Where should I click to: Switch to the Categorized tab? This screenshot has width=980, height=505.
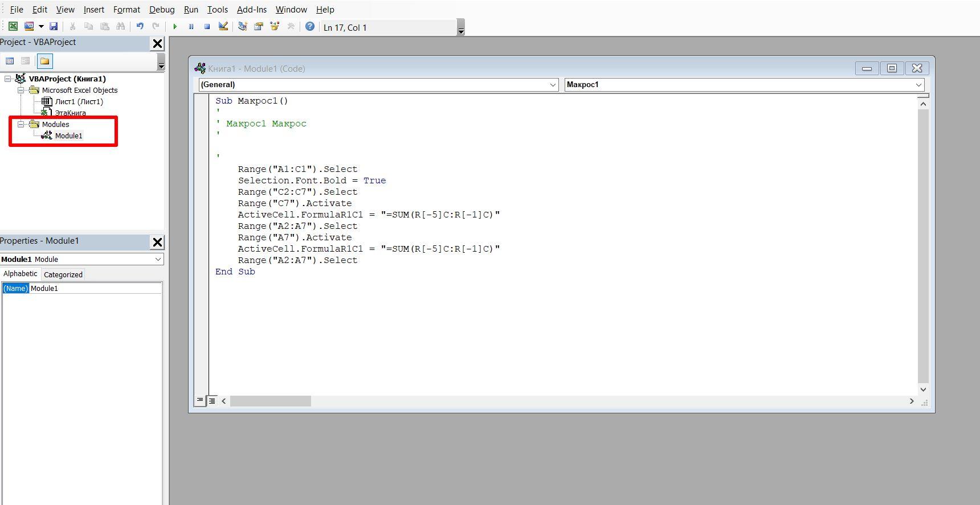[x=63, y=274]
